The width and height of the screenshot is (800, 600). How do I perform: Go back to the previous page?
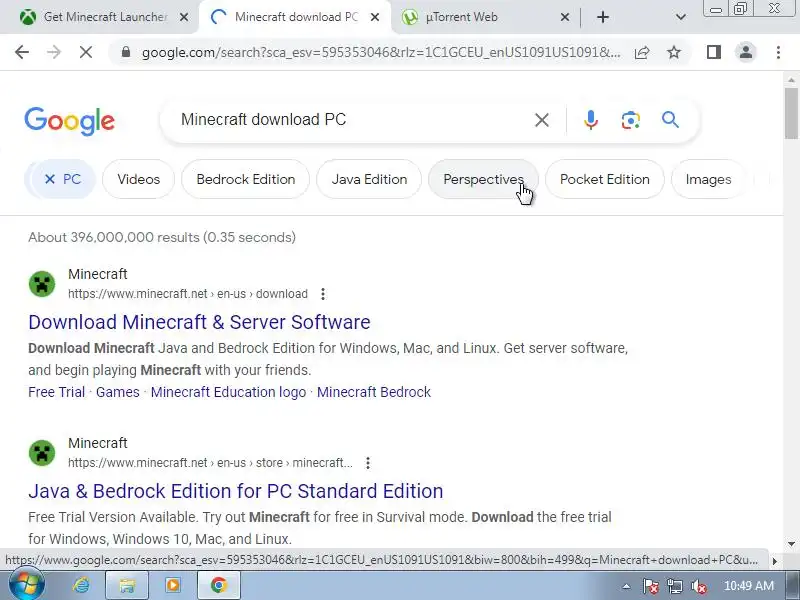click(x=22, y=52)
